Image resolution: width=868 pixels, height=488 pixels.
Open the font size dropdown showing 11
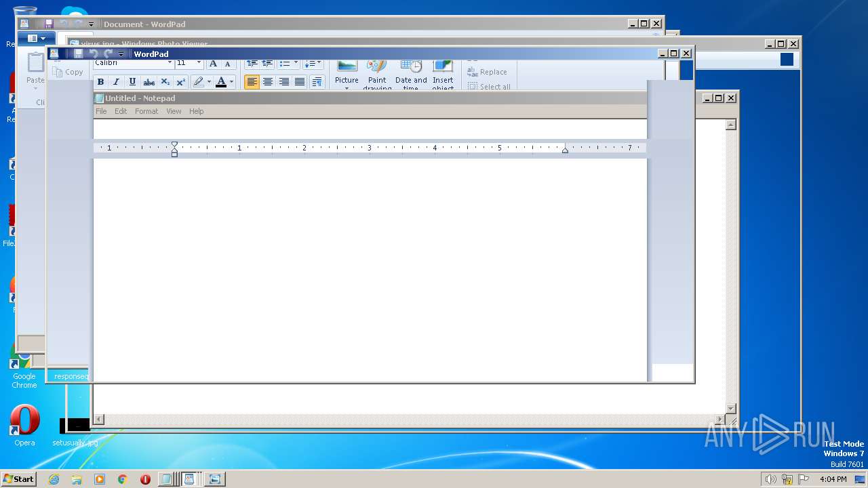coord(198,63)
